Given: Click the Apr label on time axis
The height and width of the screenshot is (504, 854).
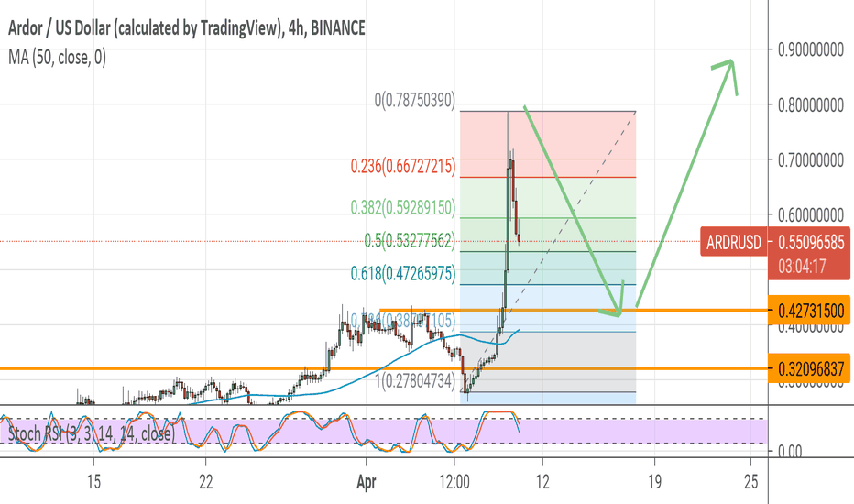Looking at the screenshot, I should pos(366,482).
